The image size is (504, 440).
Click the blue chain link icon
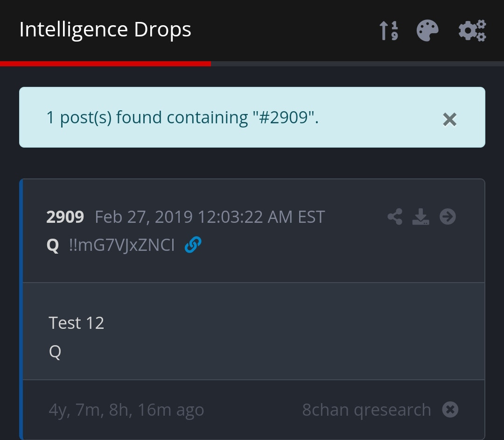[193, 244]
